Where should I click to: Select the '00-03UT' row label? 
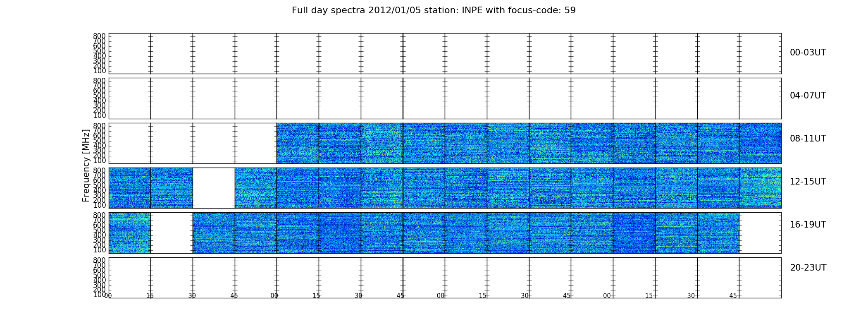(x=808, y=53)
